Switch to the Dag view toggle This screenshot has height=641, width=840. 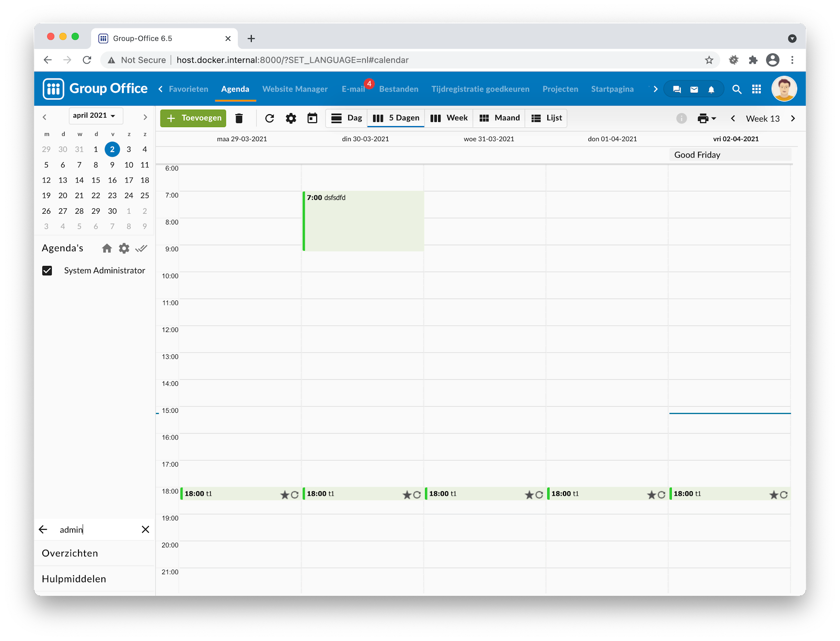347,118
